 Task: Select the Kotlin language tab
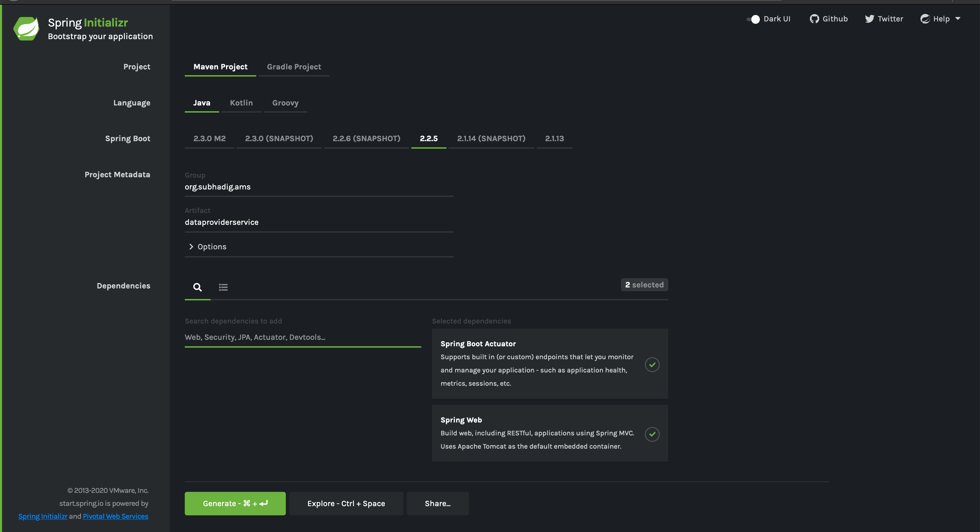click(241, 102)
